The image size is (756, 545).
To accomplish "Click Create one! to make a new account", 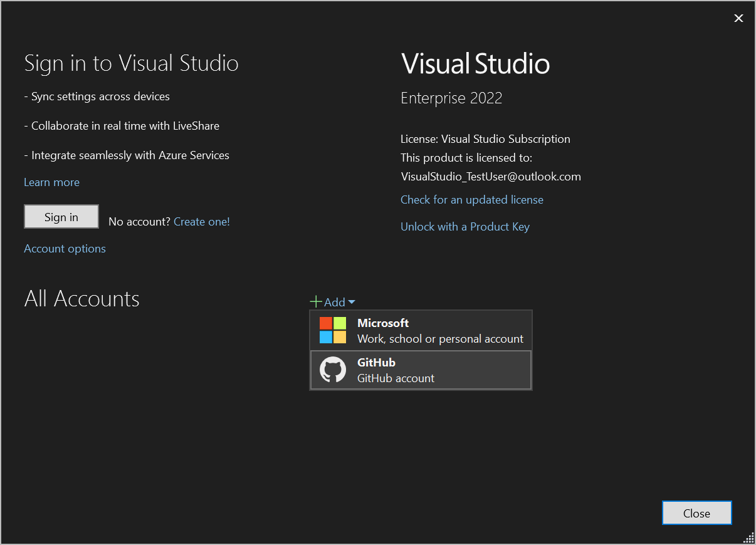I will [201, 221].
